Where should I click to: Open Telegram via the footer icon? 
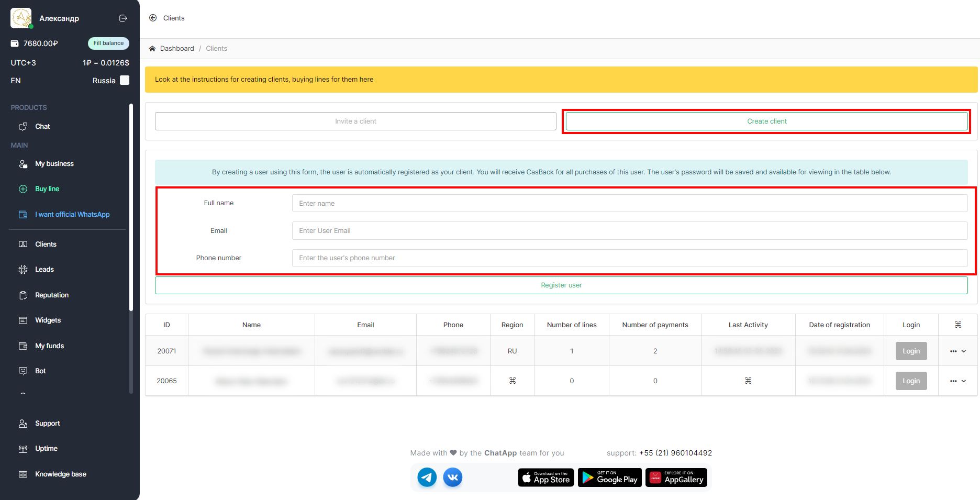tap(427, 477)
